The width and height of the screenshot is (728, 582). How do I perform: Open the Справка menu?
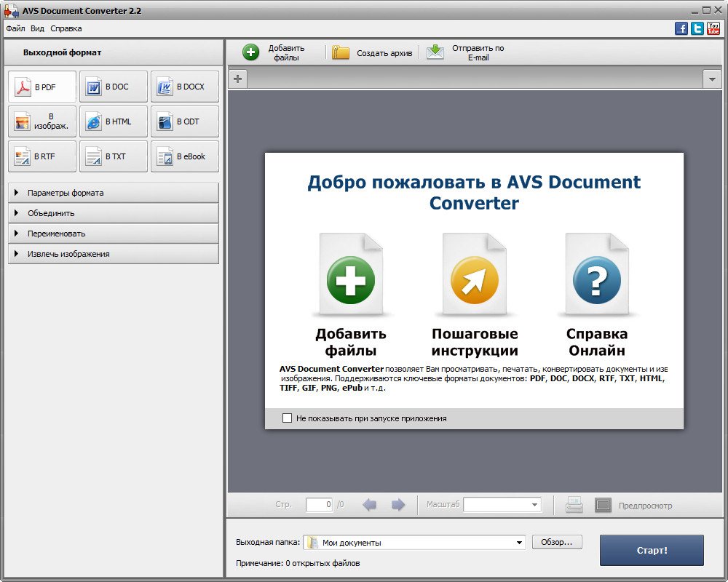(66, 28)
